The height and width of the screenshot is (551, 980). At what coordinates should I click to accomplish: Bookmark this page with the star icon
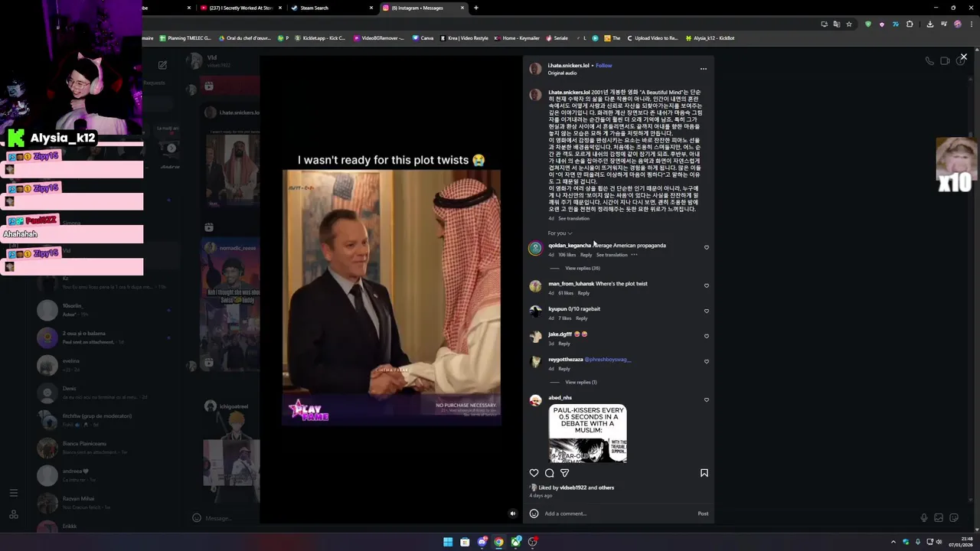point(849,24)
